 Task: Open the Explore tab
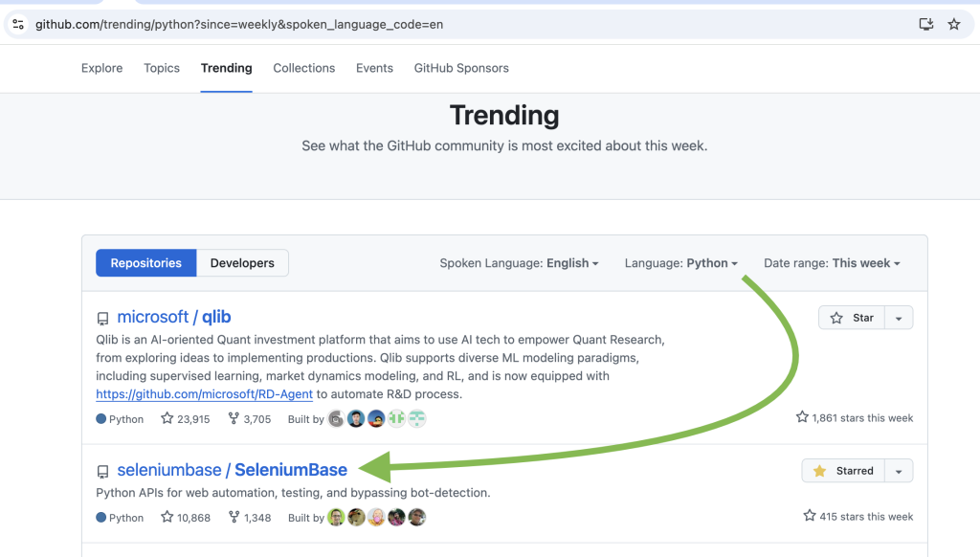click(x=101, y=68)
